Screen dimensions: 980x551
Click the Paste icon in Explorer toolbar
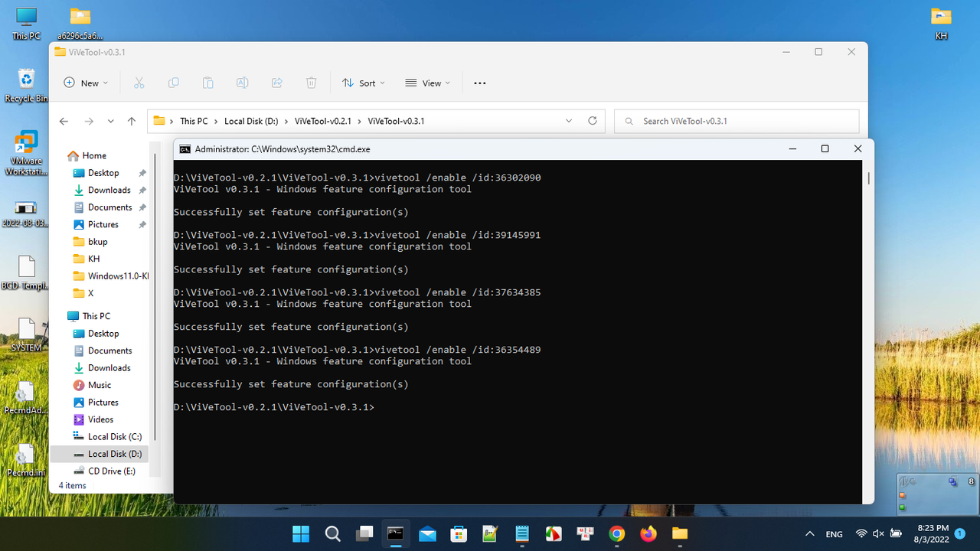(x=207, y=83)
